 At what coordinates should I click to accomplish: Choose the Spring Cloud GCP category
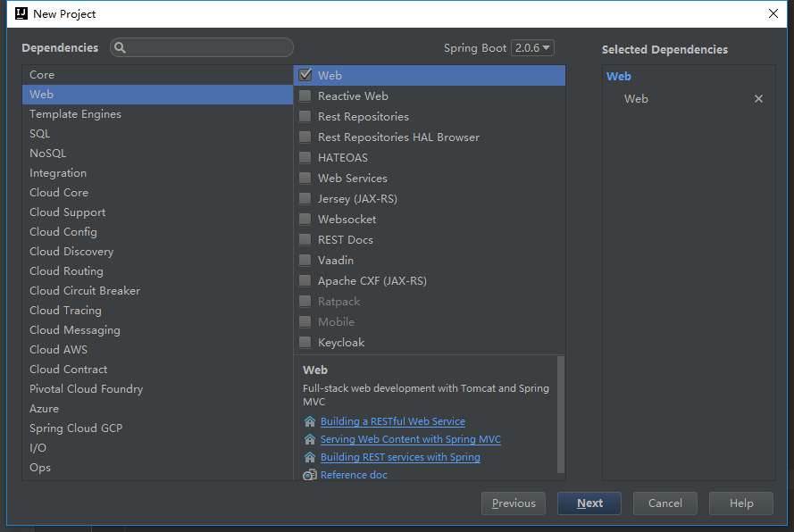[x=157, y=428]
